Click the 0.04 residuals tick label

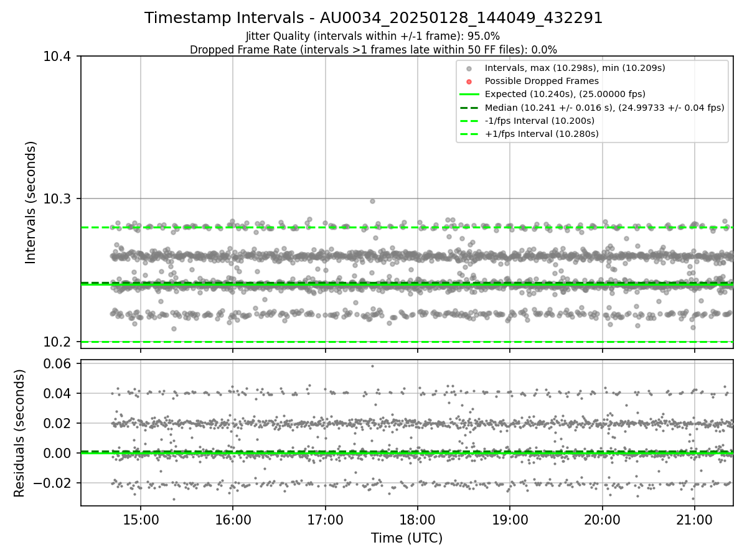(x=59, y=393)
